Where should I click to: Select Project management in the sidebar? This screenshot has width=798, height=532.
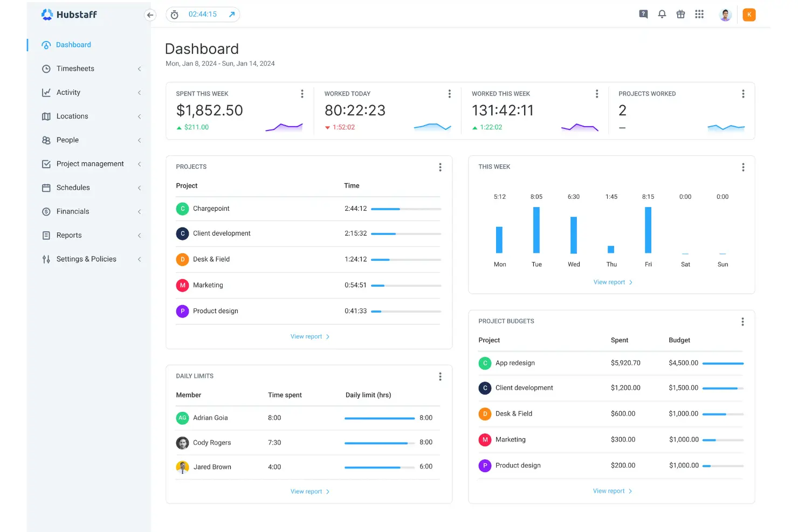point(90,163)
